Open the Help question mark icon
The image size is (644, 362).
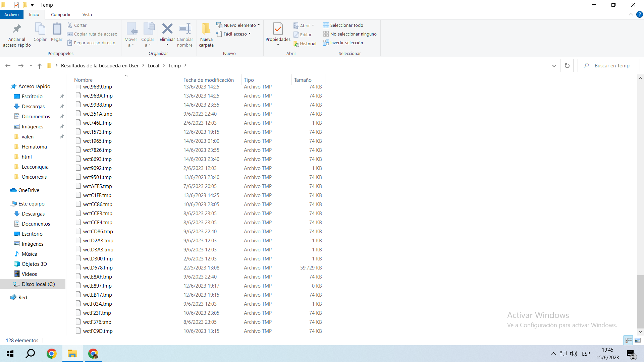coord(639,14)
